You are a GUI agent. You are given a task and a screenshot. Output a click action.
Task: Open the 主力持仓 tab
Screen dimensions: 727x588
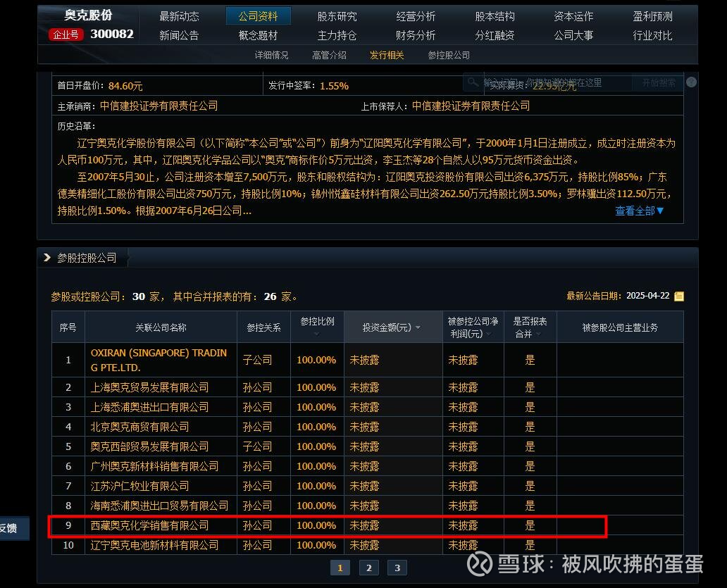click(337, 35)
